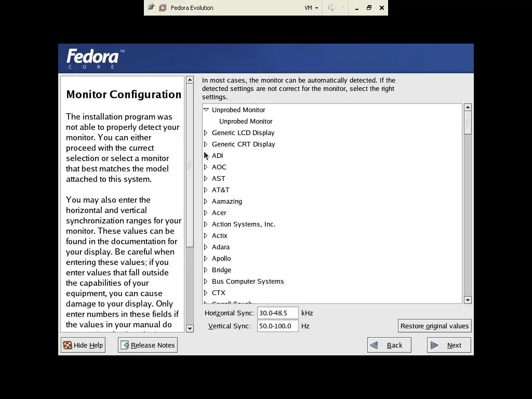Click the help panel scrollbar thumb

[x=190, y=166]
